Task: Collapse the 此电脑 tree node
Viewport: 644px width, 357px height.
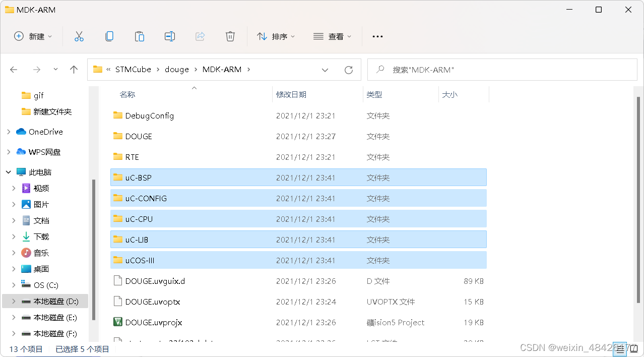Action: pos(9,172)
